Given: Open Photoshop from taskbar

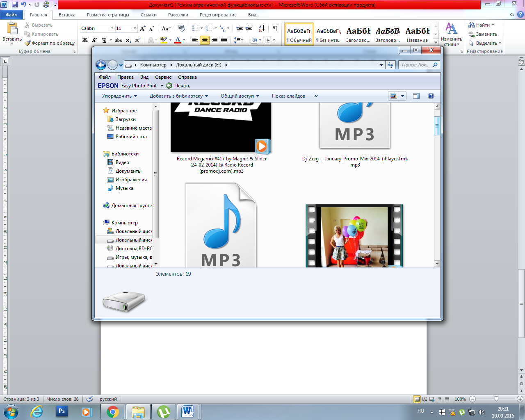Looking at the screenshot, I should click(x=62, y=411).
